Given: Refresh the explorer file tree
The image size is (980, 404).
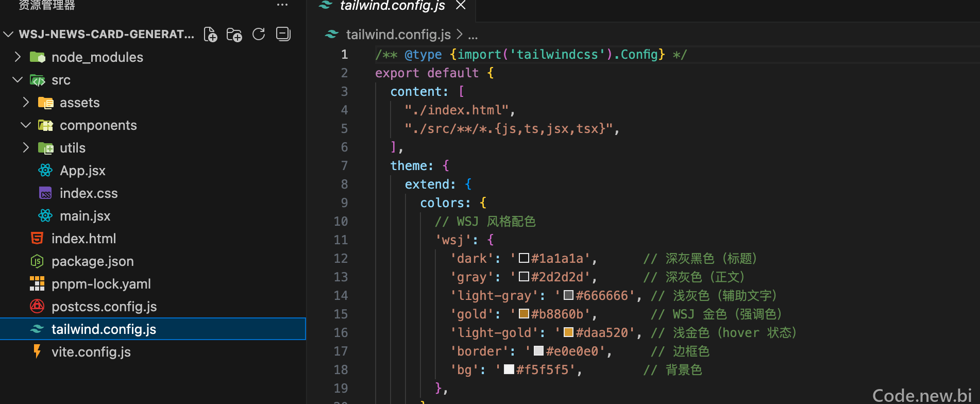Looking at the screenshot, I should click(x=259, y=34).
